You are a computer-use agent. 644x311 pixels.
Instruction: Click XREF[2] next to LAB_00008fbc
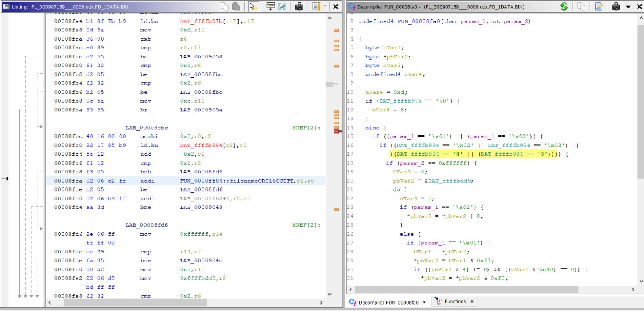coord(306,128)
